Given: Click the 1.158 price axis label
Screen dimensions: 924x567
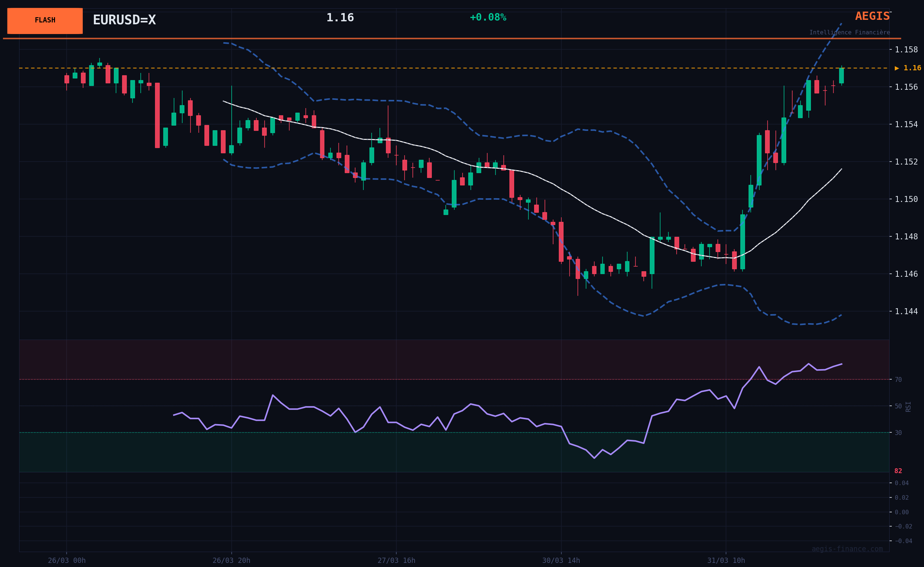Looking at the screenshot, I should (x=906, y=49).
